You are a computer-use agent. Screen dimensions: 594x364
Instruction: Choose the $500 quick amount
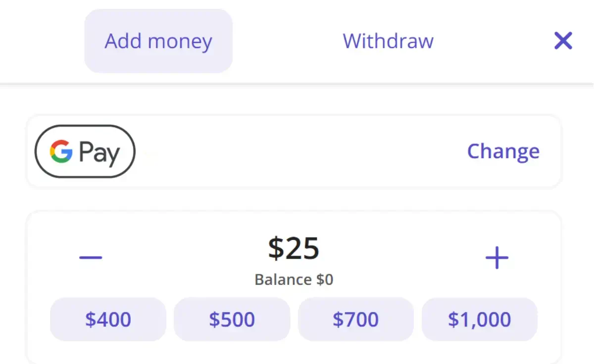coord(232,319)
